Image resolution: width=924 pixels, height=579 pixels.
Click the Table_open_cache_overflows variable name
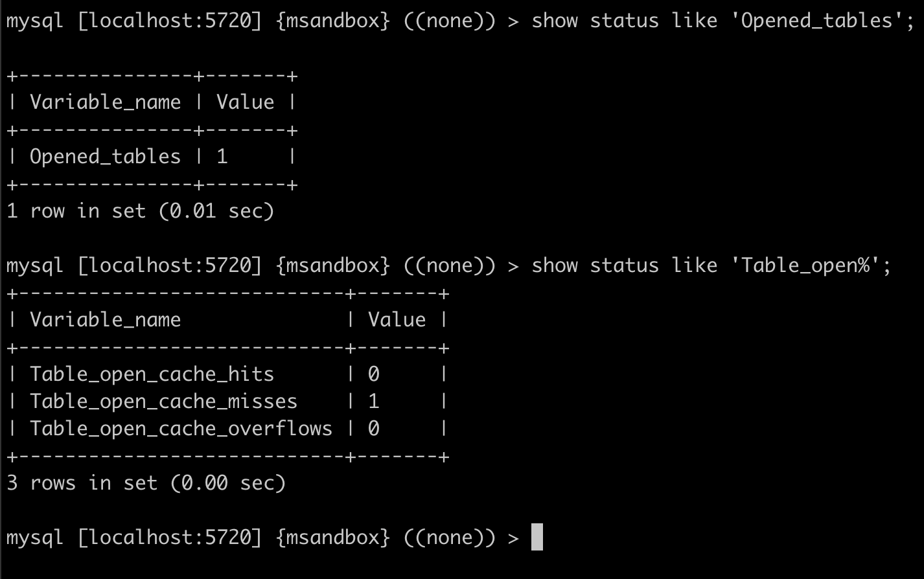coord(181,429)
